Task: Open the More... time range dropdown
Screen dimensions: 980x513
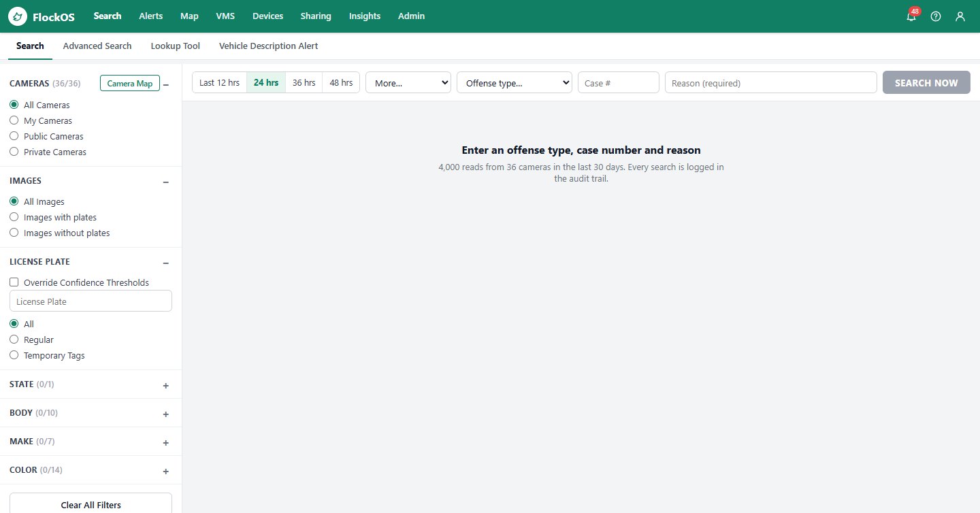Action: (408, 82)
